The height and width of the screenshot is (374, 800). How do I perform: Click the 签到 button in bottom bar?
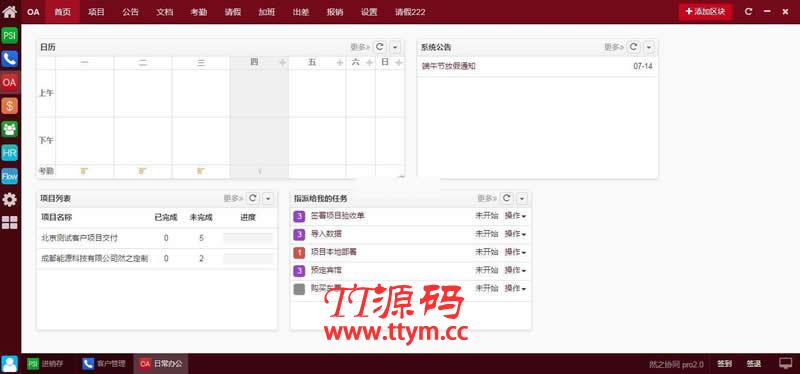[x=724, y=364]
